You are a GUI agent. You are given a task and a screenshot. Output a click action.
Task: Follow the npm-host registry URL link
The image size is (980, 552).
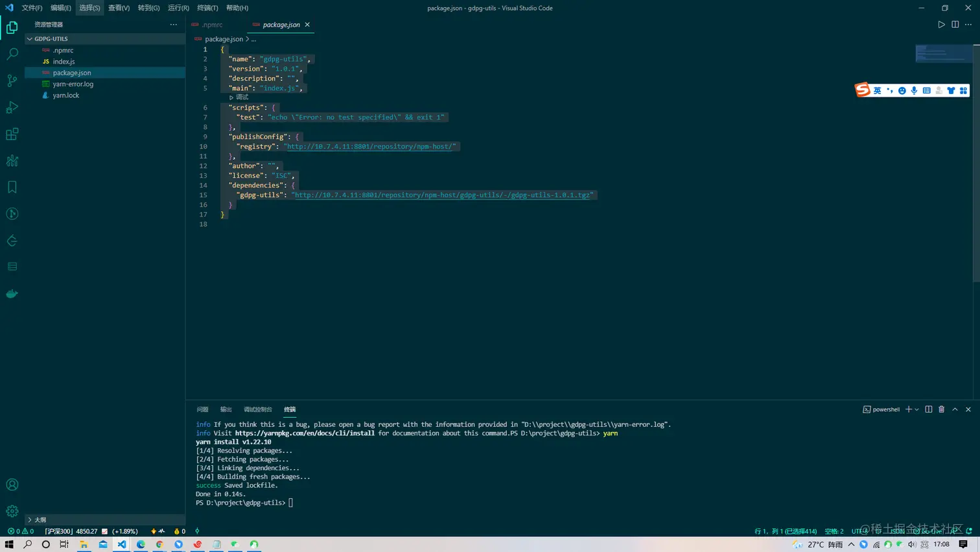coord(371,147)
